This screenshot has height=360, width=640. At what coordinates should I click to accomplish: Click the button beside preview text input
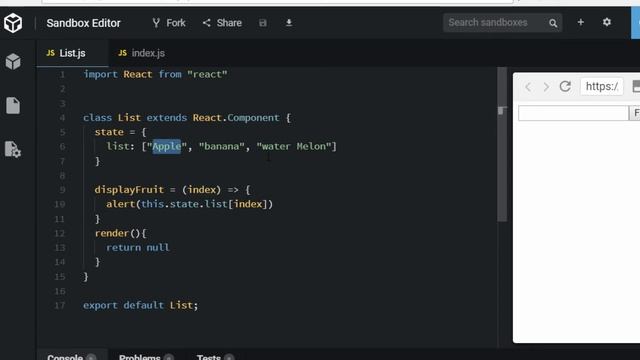click(x=635, y=113)
